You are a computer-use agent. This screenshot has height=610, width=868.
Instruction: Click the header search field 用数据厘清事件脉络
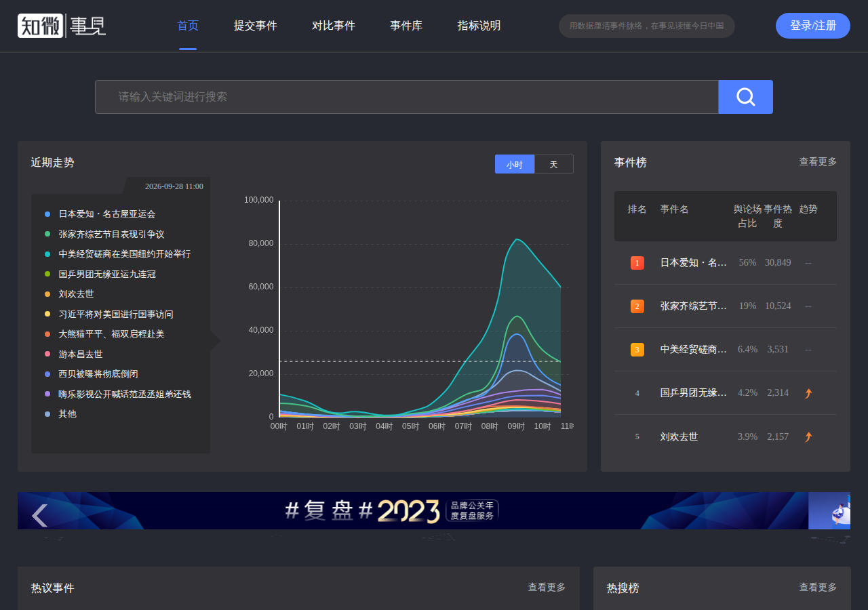[x=647, y=26]
